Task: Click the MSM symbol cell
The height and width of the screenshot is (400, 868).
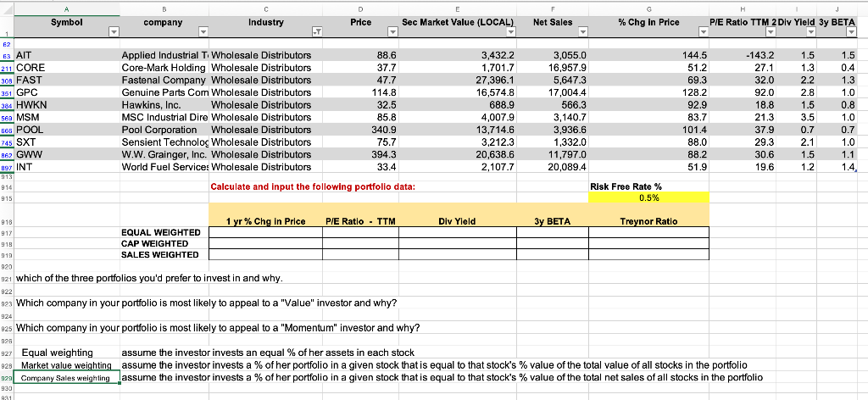Action: pyautogui.click(x=67, y=117)
